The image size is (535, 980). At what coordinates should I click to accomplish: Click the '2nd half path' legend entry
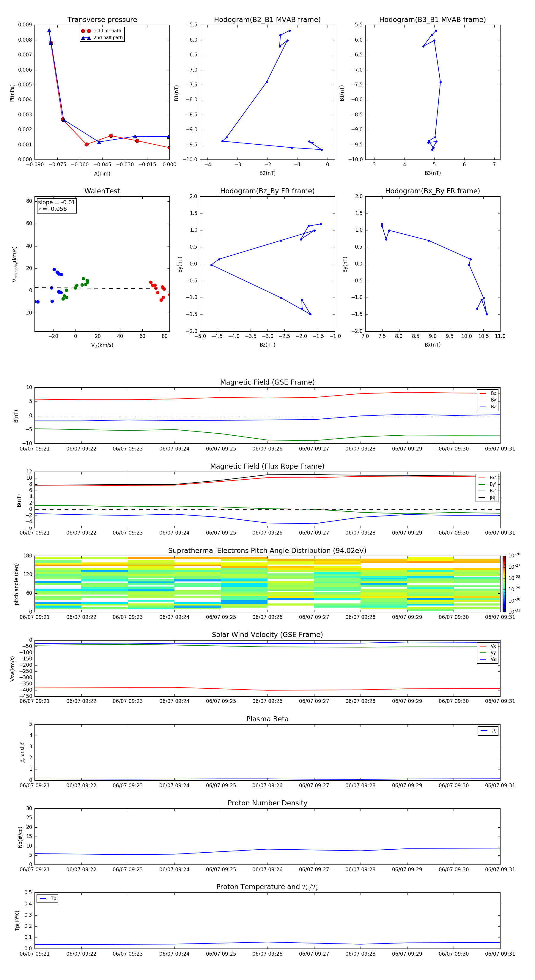click(x=102, y=38)
